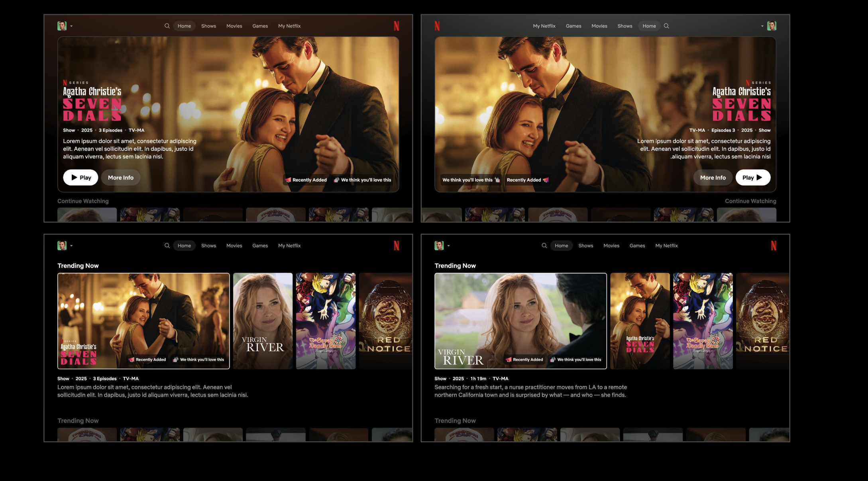
Task: Click We think you'll love this, top-right hero
Action: pos(471,180)
